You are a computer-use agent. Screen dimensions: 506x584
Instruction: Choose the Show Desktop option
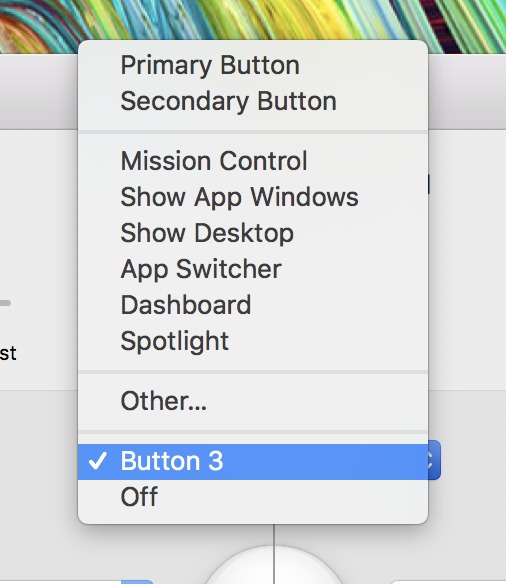click(x=253, y=233)
